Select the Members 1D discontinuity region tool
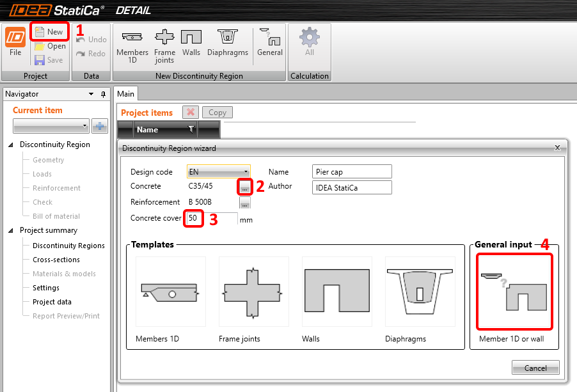The height and width of the screenshot is (392, 577). [132, 43]
